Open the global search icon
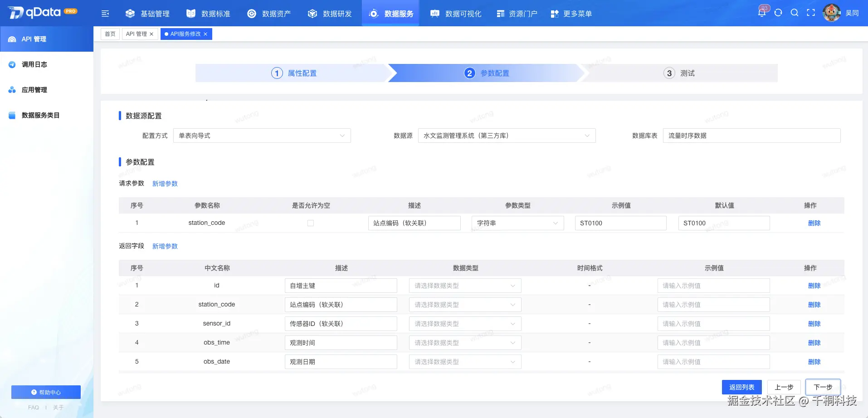The image size is (868, 418). coord(795,12)
